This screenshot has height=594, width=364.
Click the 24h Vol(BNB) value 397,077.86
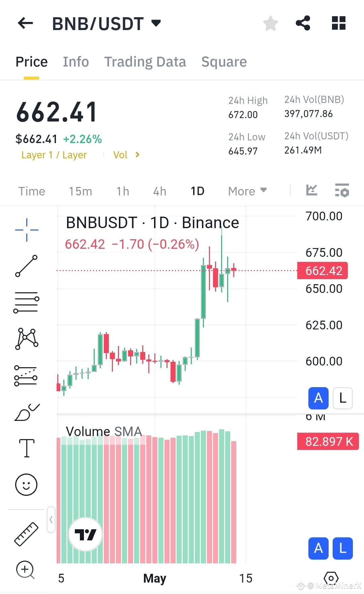(x=308, y=114)
